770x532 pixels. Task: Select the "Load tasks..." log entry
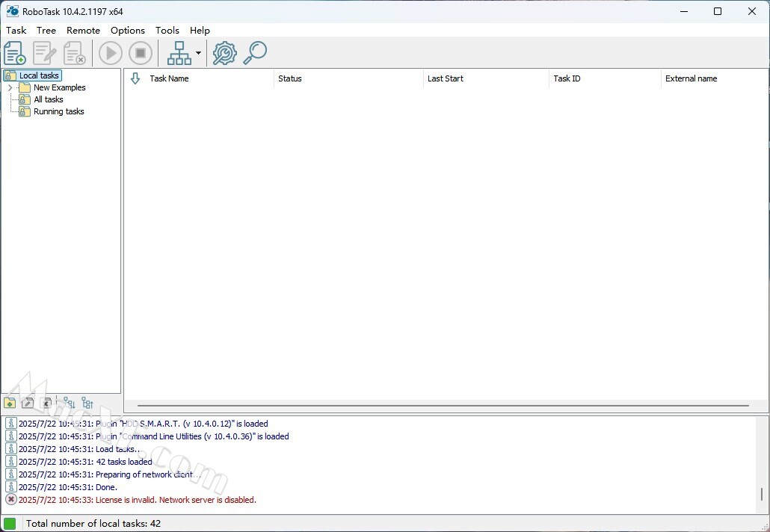click(79, 448)
